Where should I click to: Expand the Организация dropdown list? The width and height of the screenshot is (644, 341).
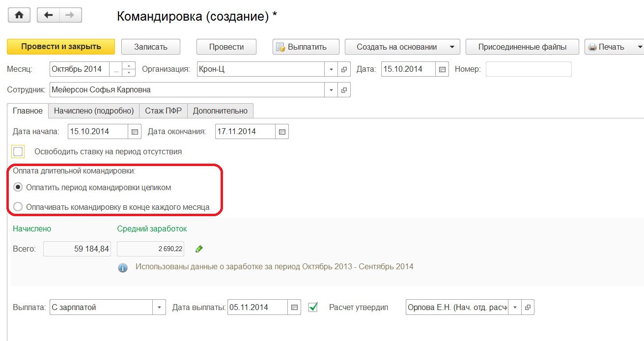click(x=332, y=69)
